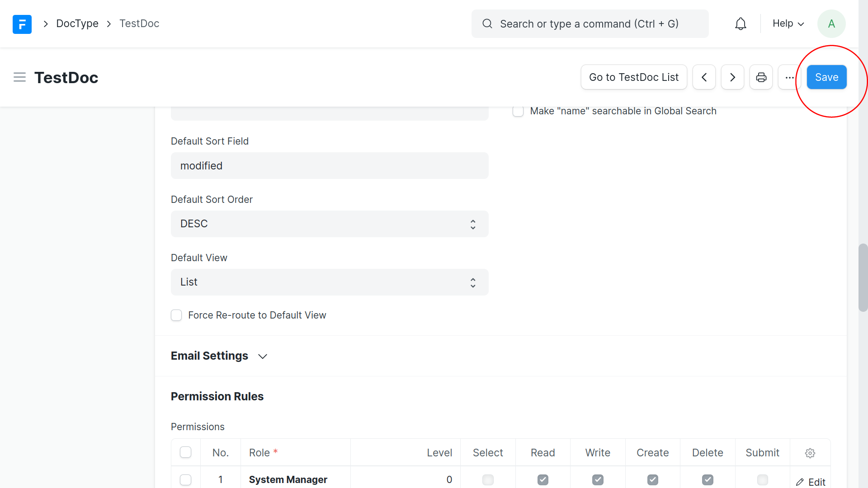Toggle the sidebar hamburger menu icon
Image resolution: width=868 pixels, height=488 pixels.
(x=19, y=77)
